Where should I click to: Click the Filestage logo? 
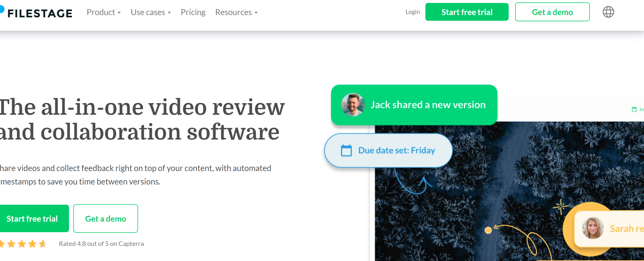(36, 12)
